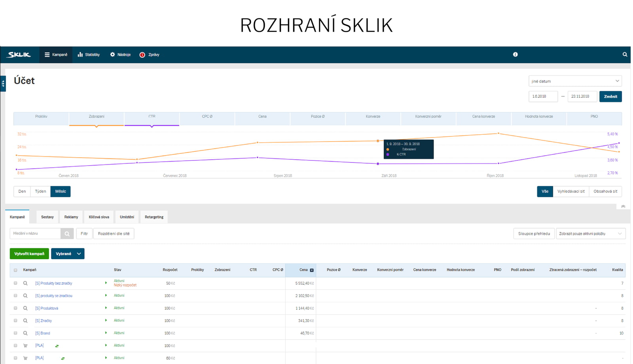Click status arrow for '[S] produkty se značkou'

point(106,295)
